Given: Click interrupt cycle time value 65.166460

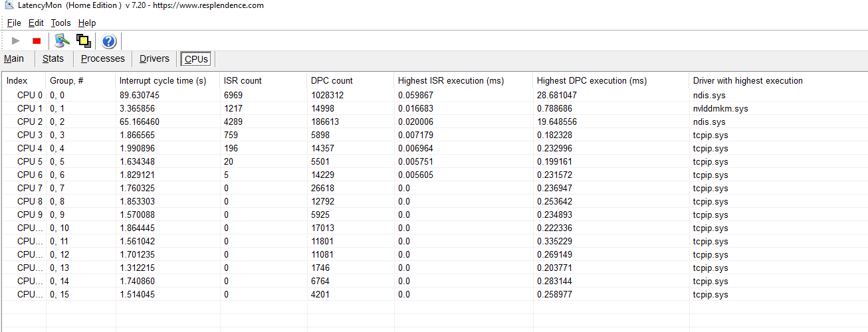Looking at the screenshot, I should [x=140, y=122].
